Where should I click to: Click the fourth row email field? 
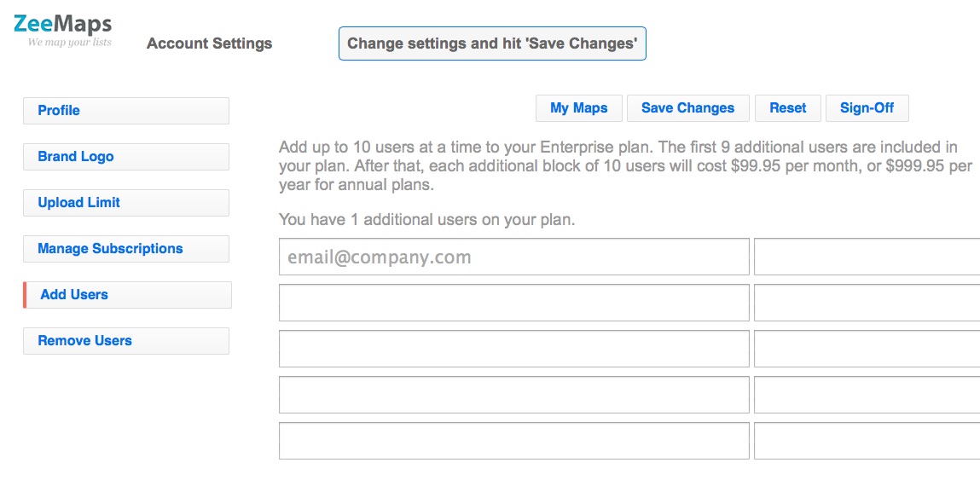coord(513,395)
